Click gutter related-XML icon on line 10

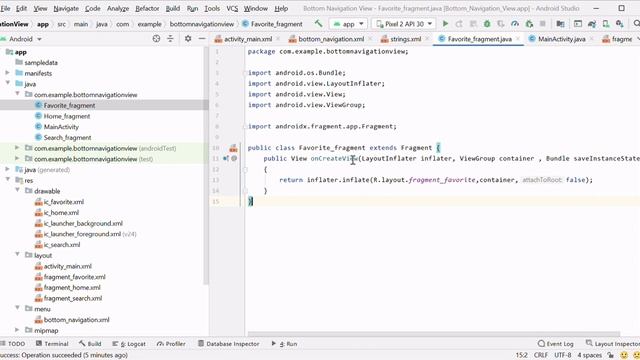tap(233, 148)
